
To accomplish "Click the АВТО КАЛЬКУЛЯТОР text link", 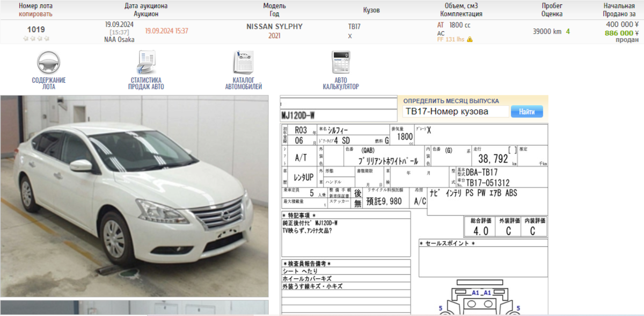I will [x=341, y=83].
